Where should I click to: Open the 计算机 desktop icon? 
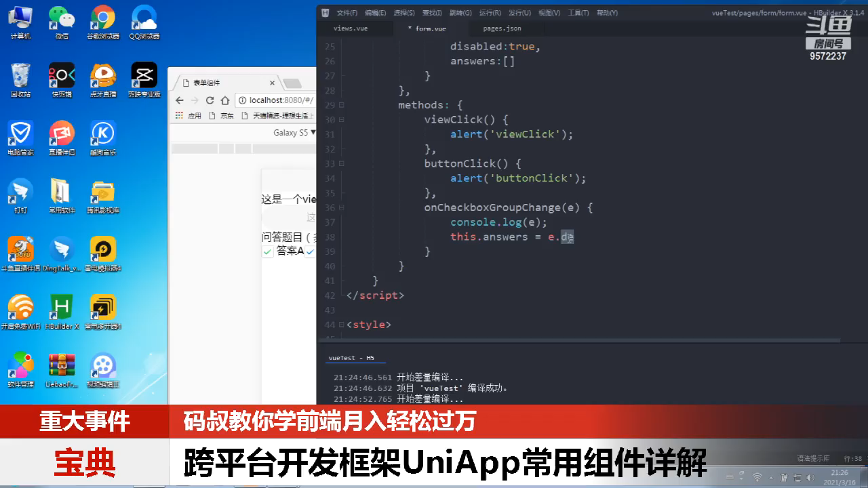pos(20,22)
